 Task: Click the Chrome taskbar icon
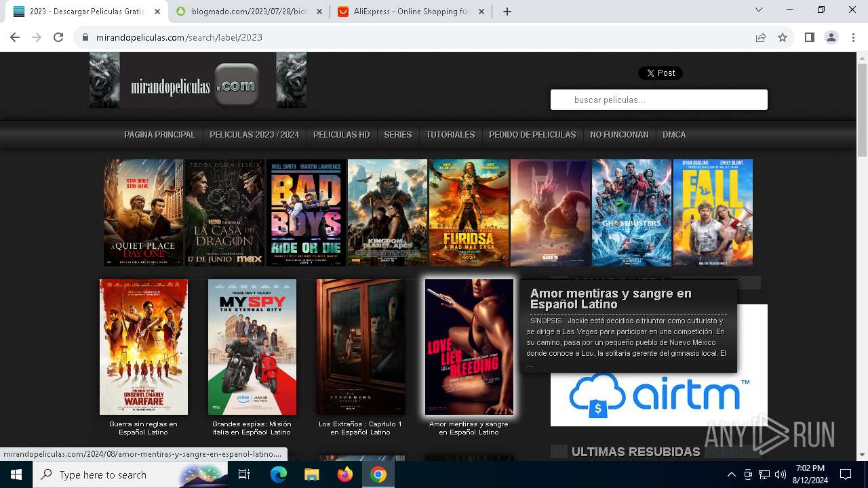click(x=378, y=474)
